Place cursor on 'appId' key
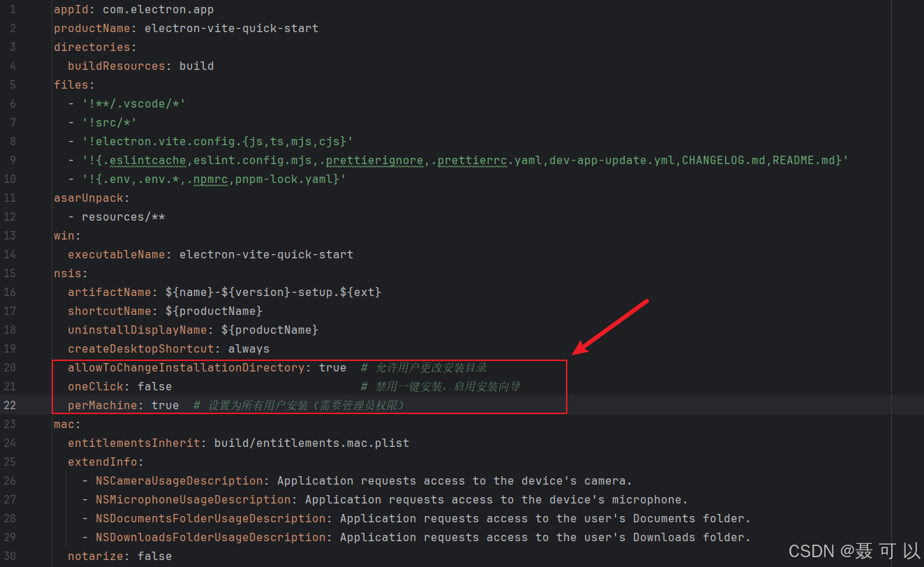 [71, 10]
